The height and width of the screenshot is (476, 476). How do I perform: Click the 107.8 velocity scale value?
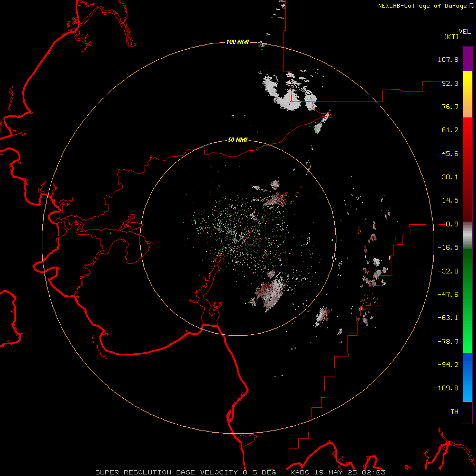[x=448, y=59]
